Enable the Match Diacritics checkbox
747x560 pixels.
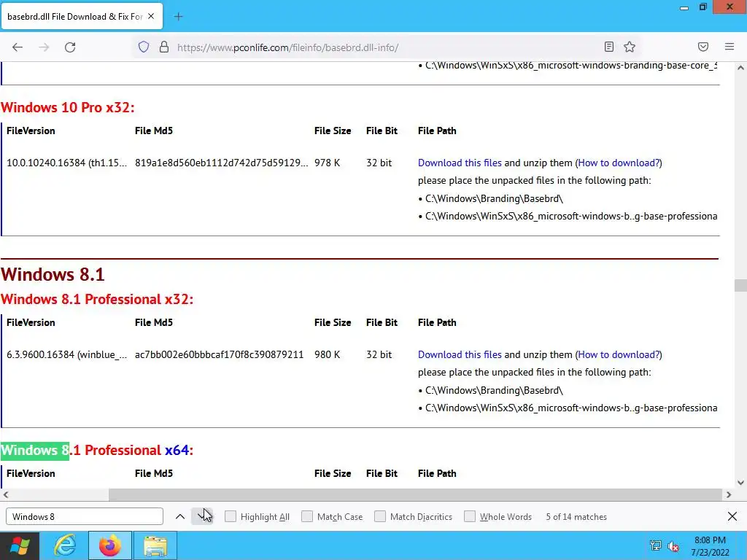pos(379,517)
